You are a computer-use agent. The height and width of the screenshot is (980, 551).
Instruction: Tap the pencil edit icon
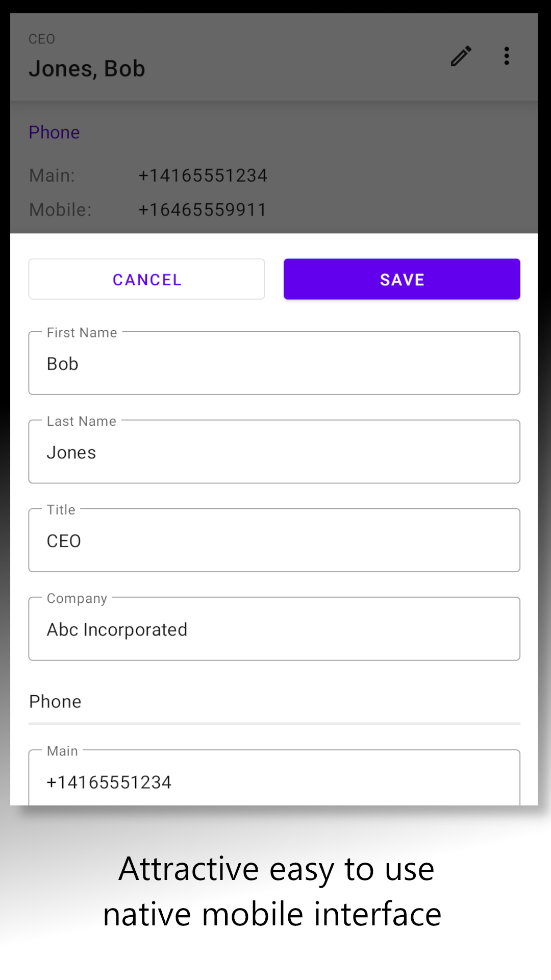(461, 56)
